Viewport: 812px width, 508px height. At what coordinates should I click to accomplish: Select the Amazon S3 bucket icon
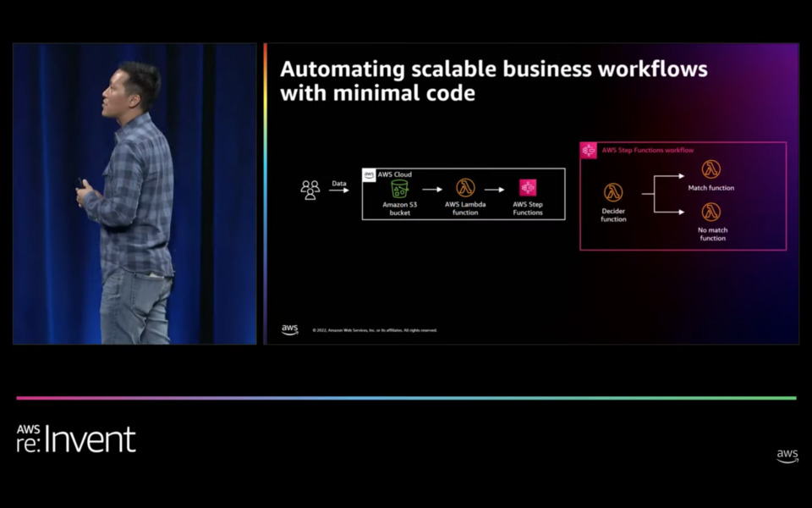pyautogui.click(x=399, y=189)
